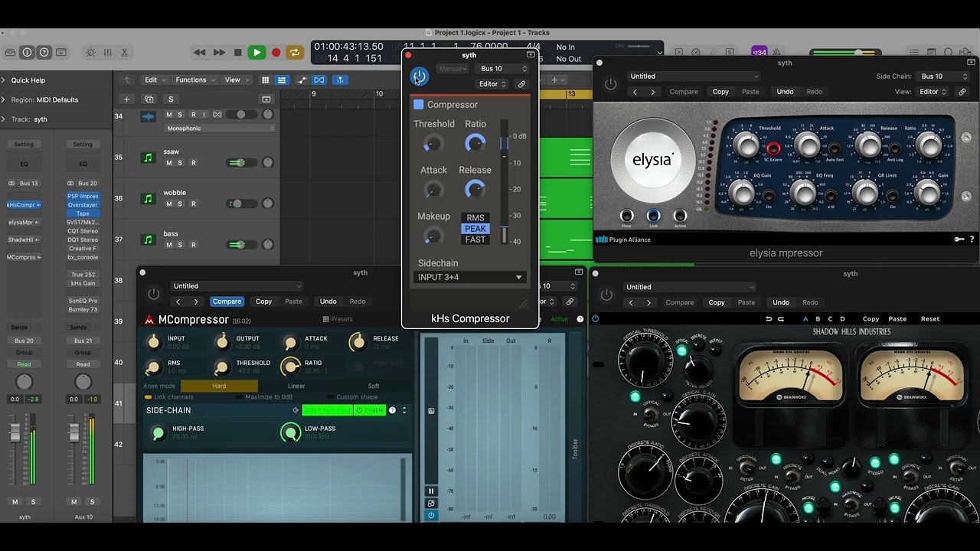Viewport: 980px width, 551px height.
Task: Click the Fast Forward transport button
Action: pos(219,53)
